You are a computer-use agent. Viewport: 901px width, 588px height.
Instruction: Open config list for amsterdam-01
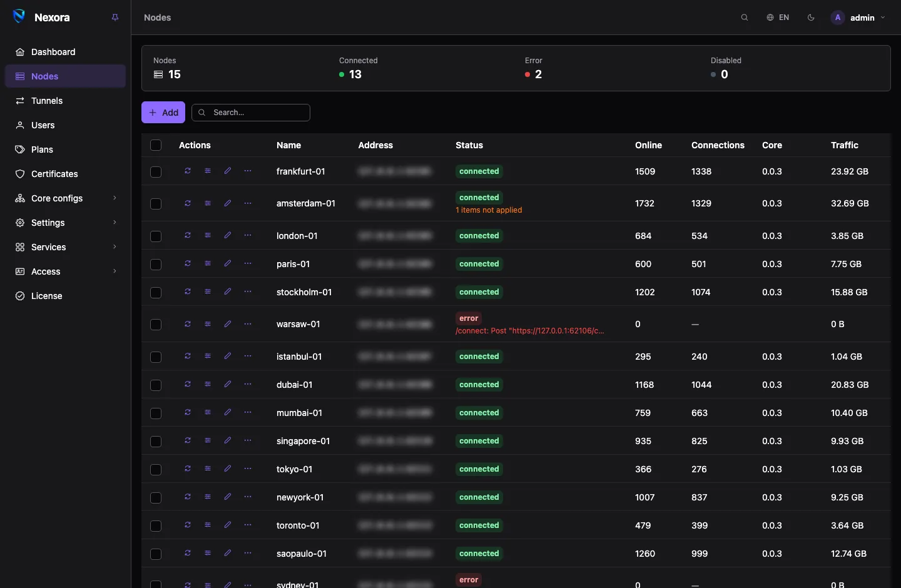pos(208,203)
